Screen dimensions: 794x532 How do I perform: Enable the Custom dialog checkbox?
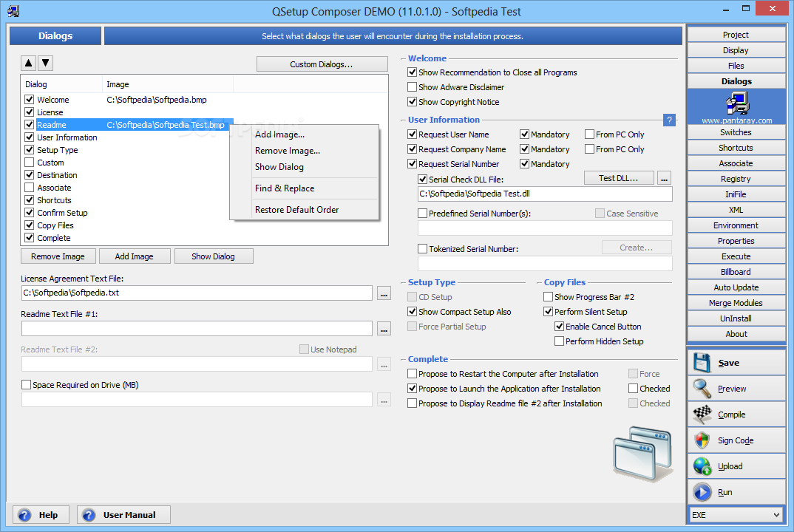click(x=30, y=162)
